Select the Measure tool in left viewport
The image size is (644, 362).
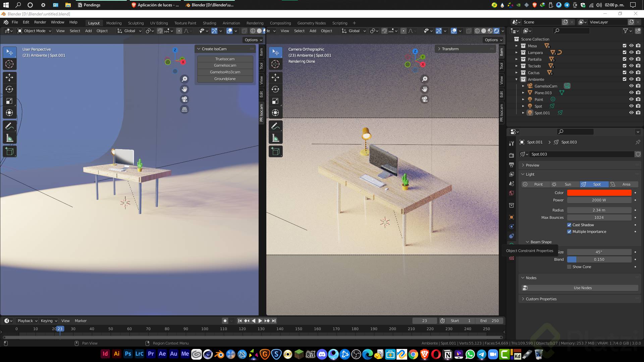point(9,138)
